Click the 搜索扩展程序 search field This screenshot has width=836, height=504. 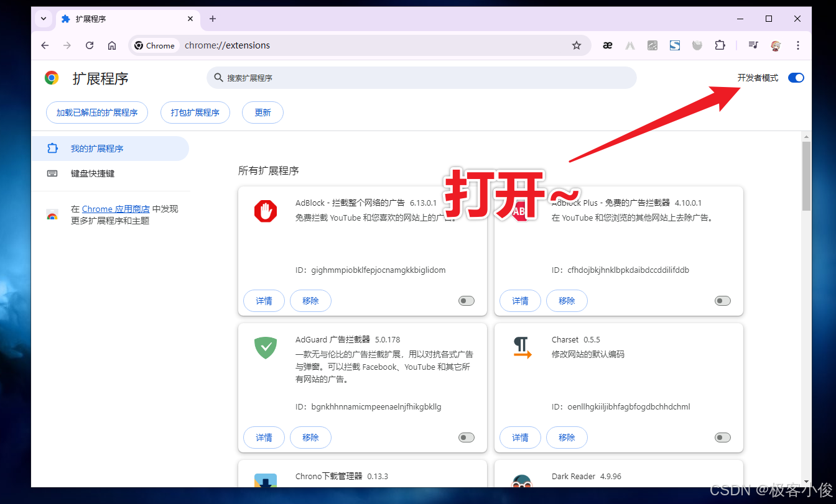pos(422,78)
